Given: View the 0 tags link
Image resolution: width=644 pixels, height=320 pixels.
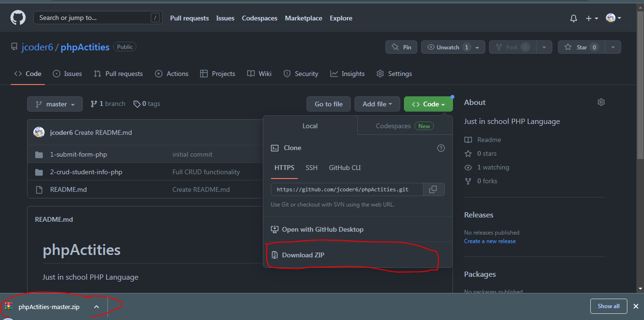Looking at the screenshot, I should [147, 104].
